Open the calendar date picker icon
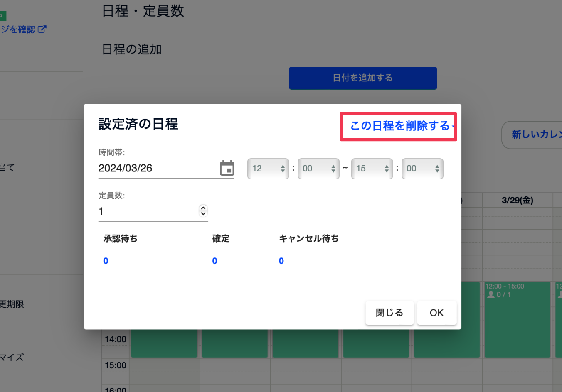562x392 pixels. pyautogui.click(x=227, y=168)
